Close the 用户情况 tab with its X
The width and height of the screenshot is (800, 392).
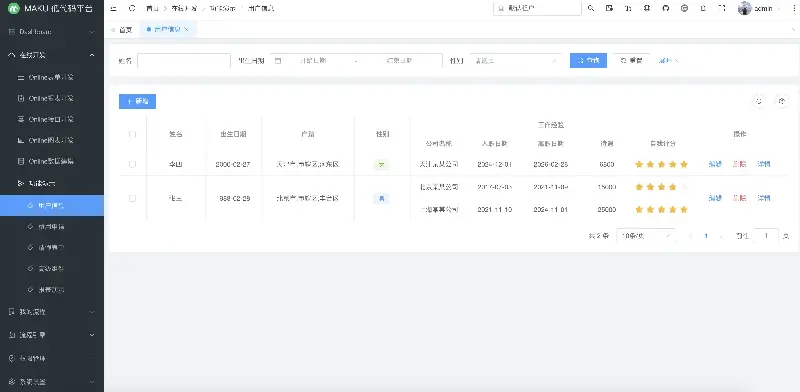click(x=186, y=30)
